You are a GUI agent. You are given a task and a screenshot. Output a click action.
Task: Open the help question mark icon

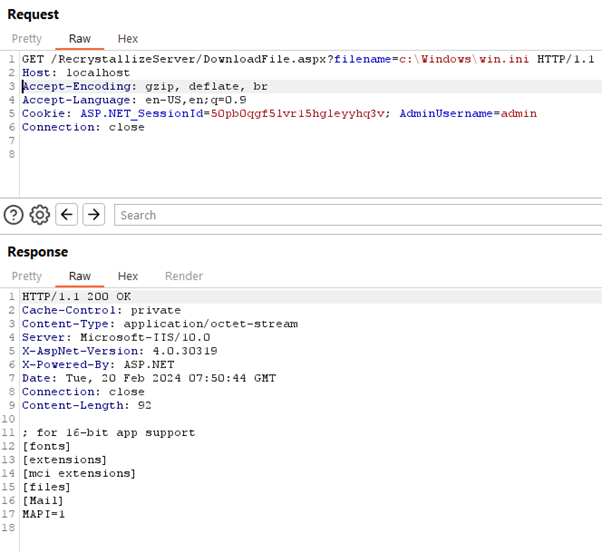tap(14, 214)
